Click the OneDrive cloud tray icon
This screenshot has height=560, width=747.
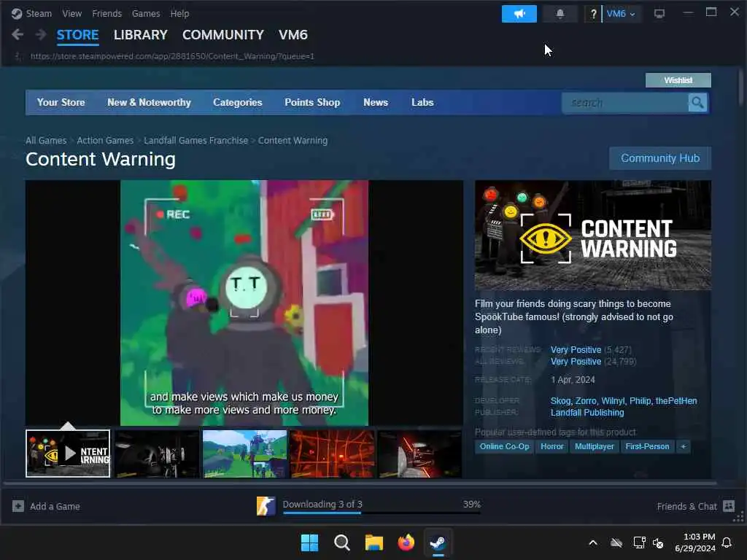point(616,542)
